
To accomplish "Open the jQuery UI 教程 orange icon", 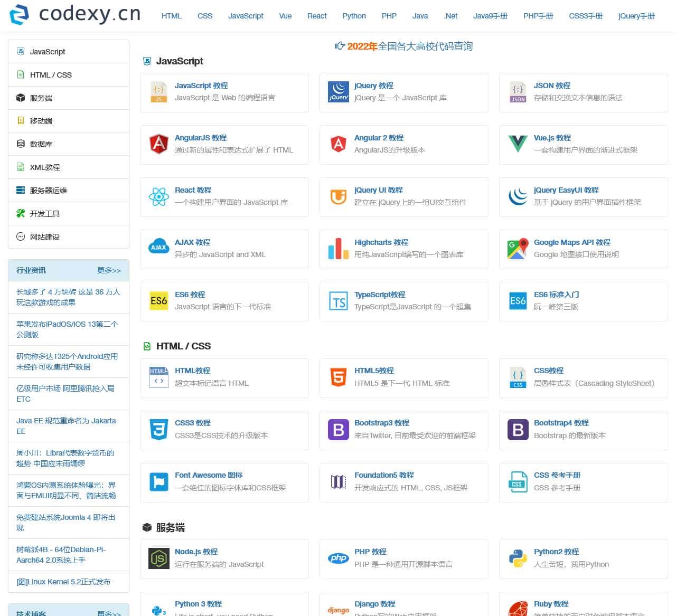I will pyautogui.click(x=339, y=196).
